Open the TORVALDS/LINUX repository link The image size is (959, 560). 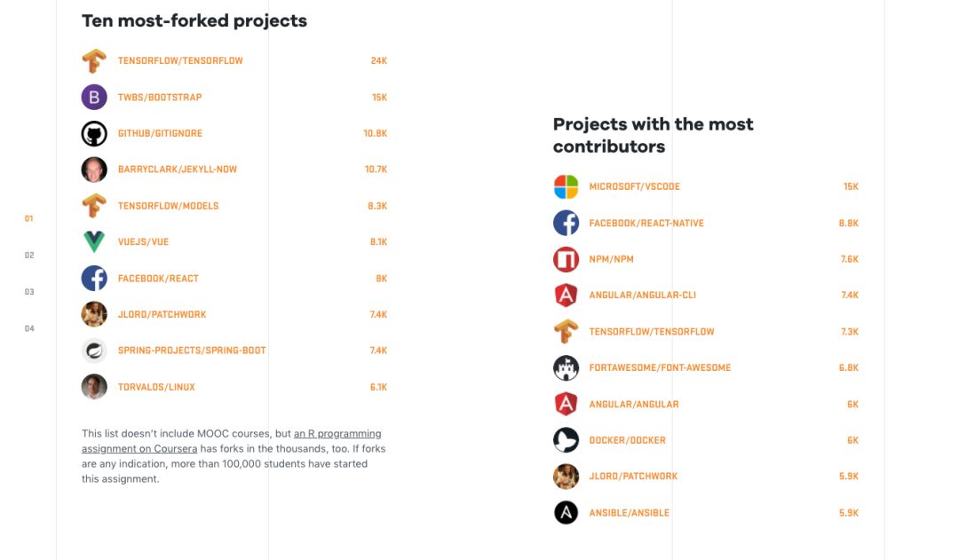click(x=156, y=388)
